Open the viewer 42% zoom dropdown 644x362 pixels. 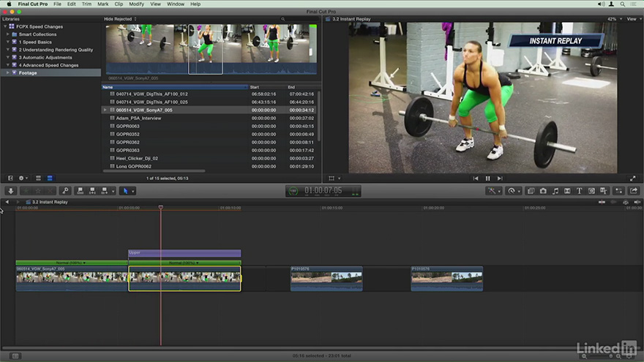tap(615, 19)
